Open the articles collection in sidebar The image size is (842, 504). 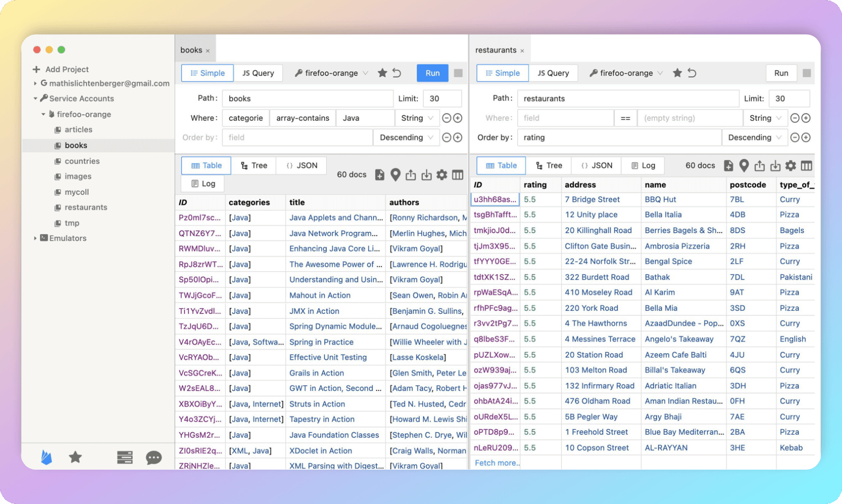click(x=78, y=130)
